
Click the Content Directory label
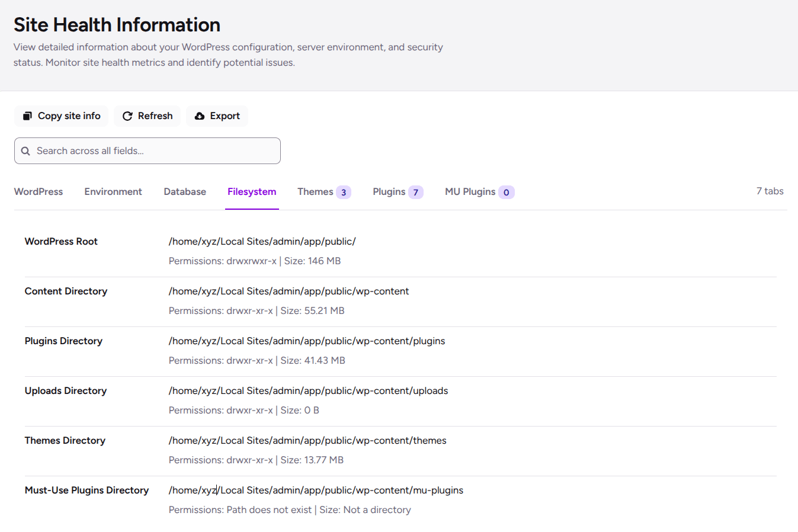(66, 291)
